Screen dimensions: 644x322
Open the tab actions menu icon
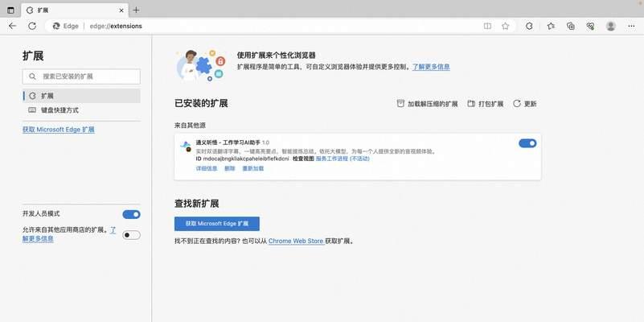pos(10,10)
